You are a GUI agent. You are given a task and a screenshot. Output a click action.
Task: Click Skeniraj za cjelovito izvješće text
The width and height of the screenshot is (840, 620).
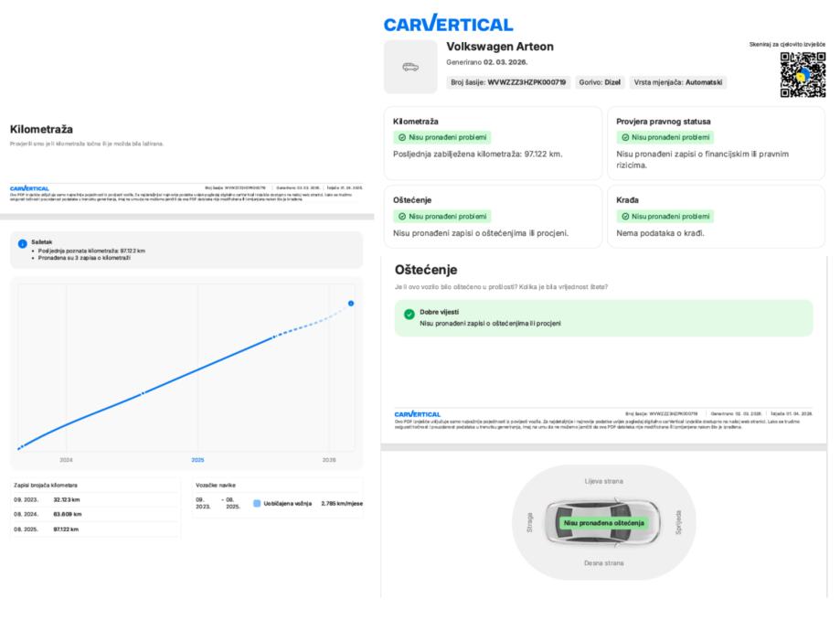click(x=787, y=45)
